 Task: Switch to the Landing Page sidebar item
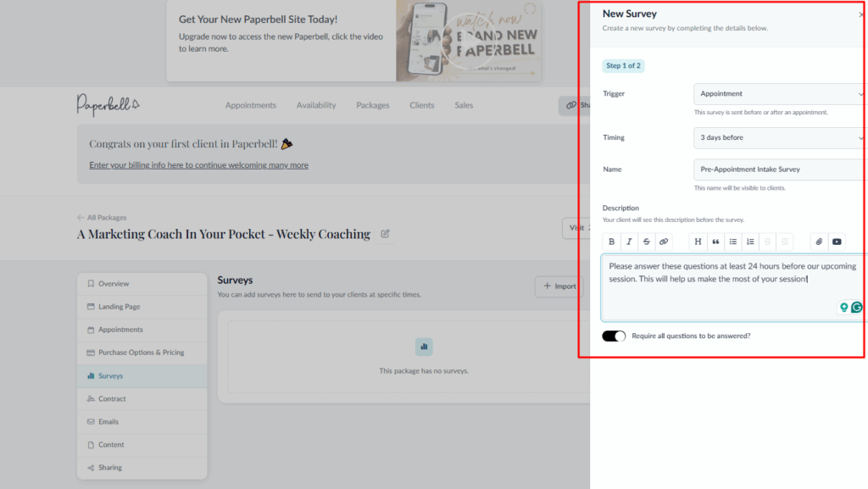click(119, 307)
